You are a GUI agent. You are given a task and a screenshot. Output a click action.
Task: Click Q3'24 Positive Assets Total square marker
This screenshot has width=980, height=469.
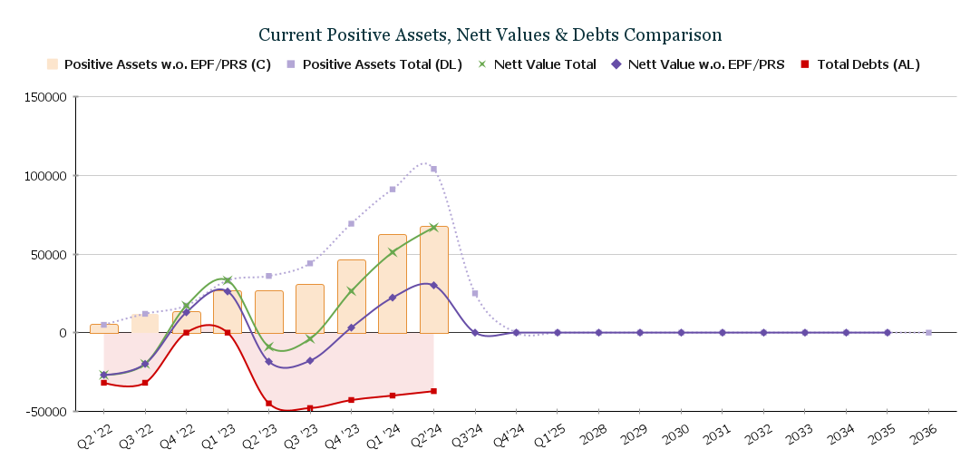(x=475, y=293)
